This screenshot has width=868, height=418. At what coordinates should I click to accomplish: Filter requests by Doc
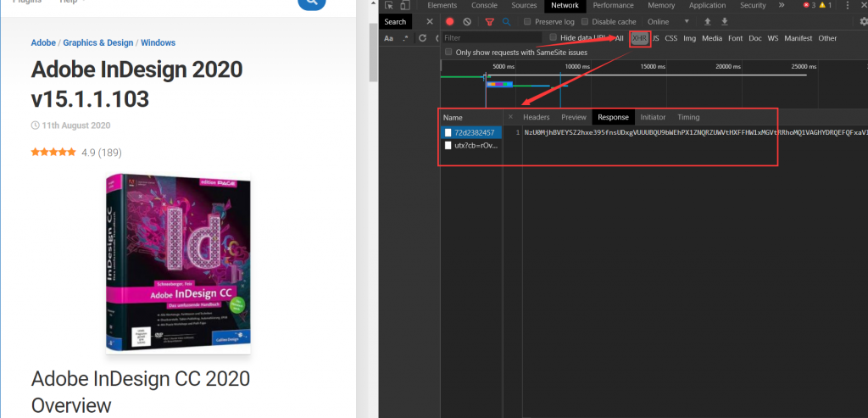point(755,38)
